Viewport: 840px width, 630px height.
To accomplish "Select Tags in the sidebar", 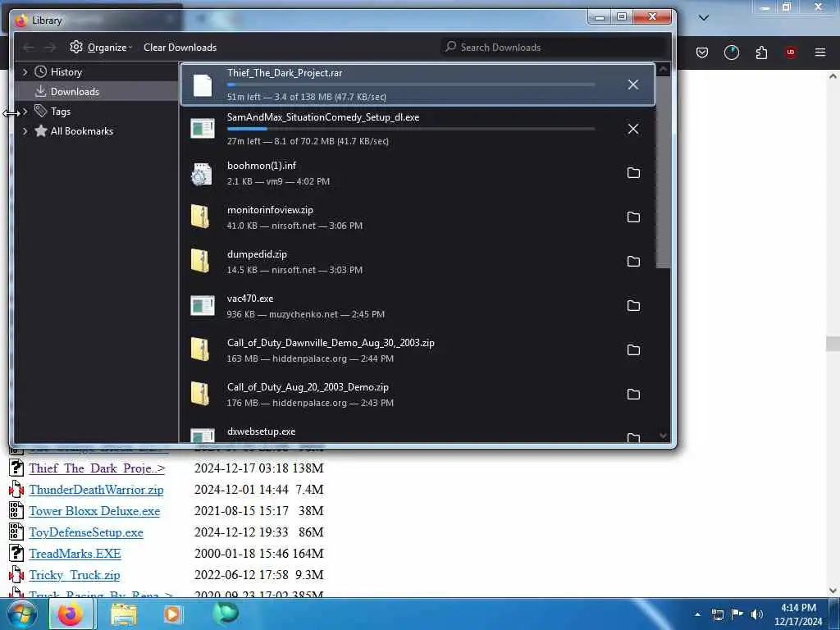I will point(61,112).
